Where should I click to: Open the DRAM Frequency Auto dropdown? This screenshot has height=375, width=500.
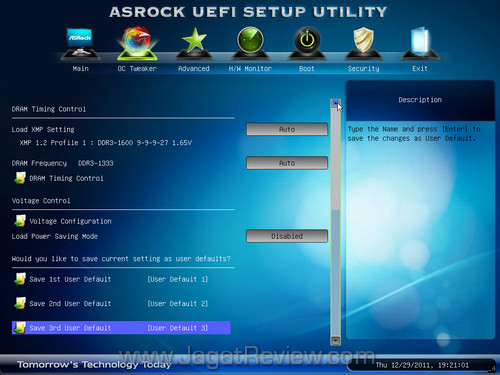(287, 163)
